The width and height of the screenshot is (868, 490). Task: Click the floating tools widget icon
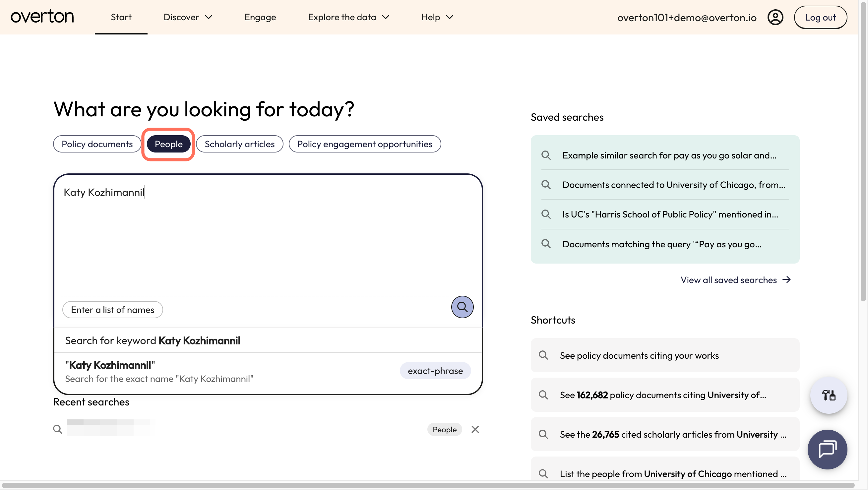tap(828, 395)
